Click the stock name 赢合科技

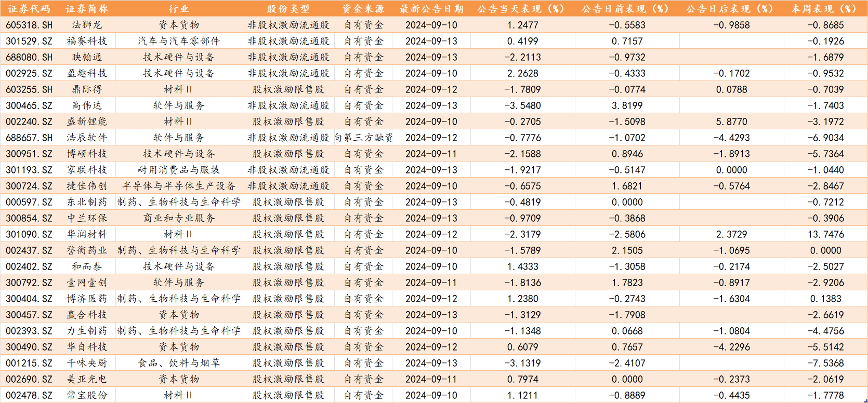pos(87,315)
